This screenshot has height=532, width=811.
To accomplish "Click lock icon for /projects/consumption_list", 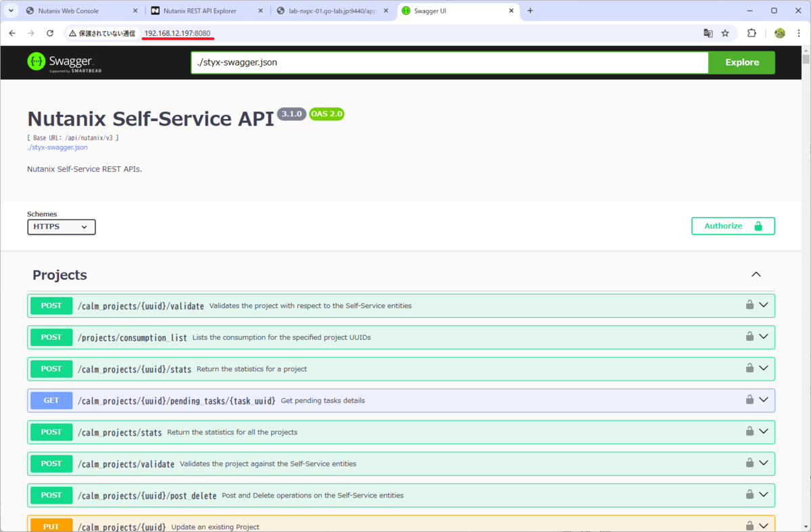I will (749, 337).
